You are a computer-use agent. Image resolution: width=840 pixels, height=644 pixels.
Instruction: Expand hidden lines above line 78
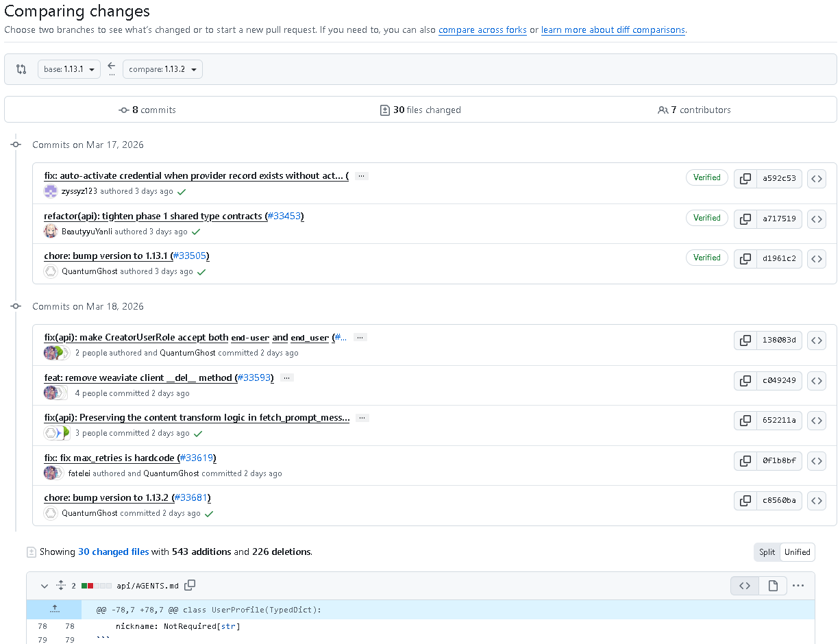pyautogui.click(x=54, y=610)
